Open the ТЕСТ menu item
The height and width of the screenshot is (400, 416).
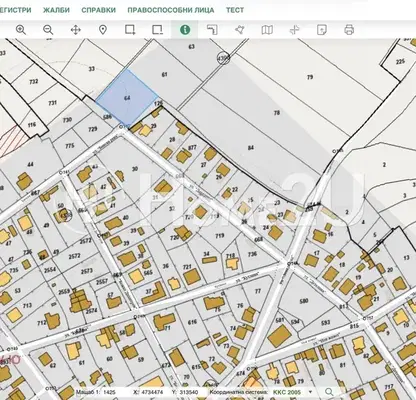coord(235,10)
